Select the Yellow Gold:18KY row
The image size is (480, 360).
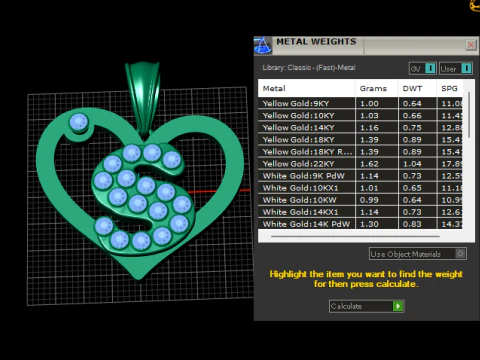[x=360, y=139]
